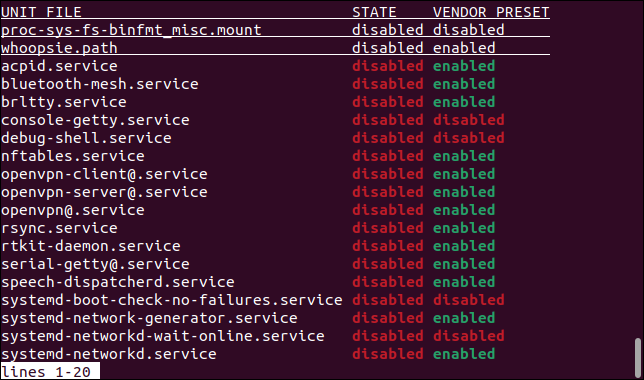Click on acpid.service unit name

59,66
